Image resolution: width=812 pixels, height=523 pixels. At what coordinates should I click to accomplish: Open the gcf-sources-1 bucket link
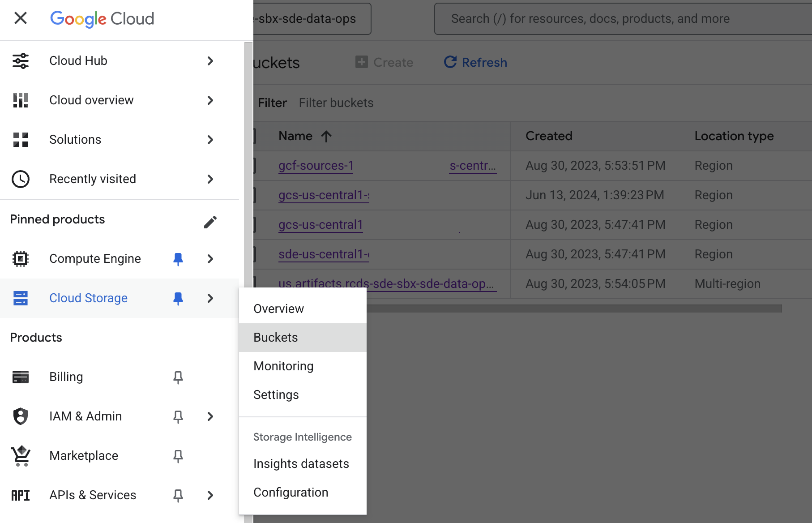point(316,166)
